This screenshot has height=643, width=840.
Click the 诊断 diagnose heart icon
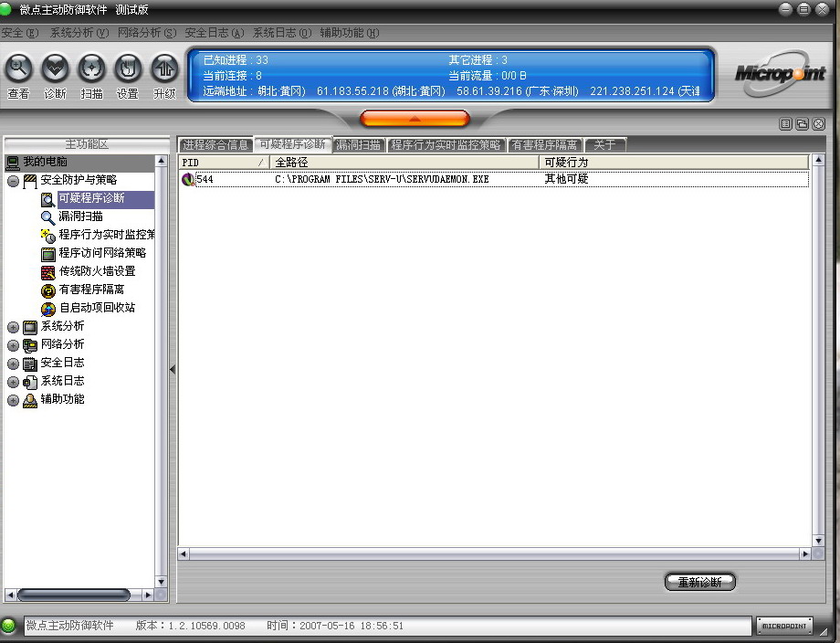tap(55, 69)
